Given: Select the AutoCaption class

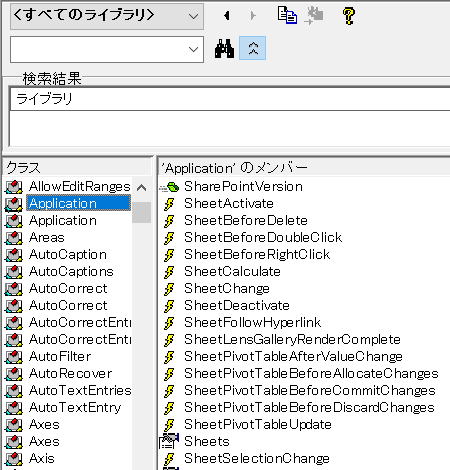Looking at the screenshot, I should pyautogui.click(x=68, y=254).
